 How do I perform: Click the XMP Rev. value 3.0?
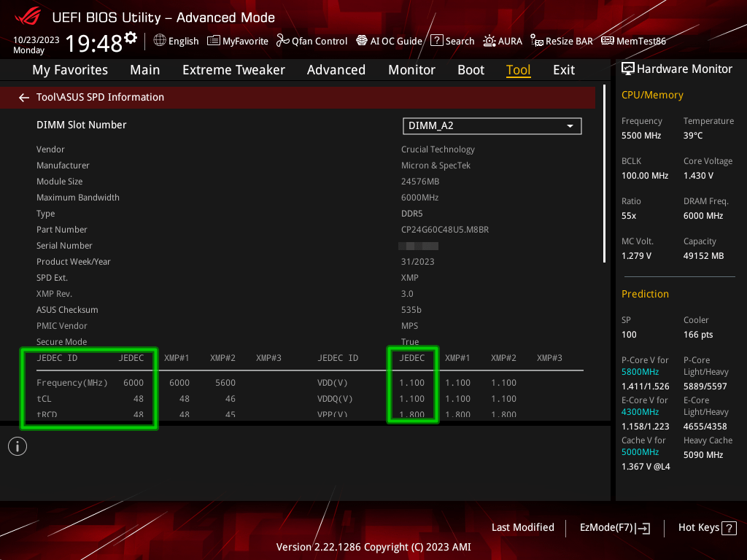[407, 294]
